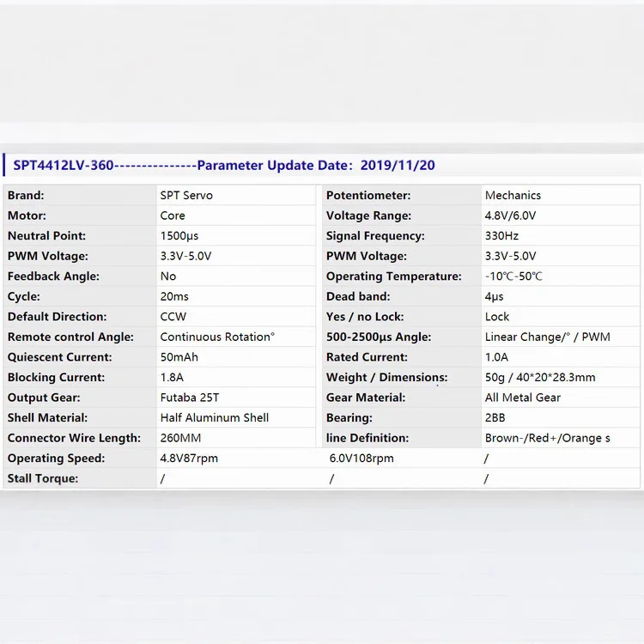Viewport: 644px width, 644px height.
Task: Click the 'Output Gear:' label
Action: [44, 398]
